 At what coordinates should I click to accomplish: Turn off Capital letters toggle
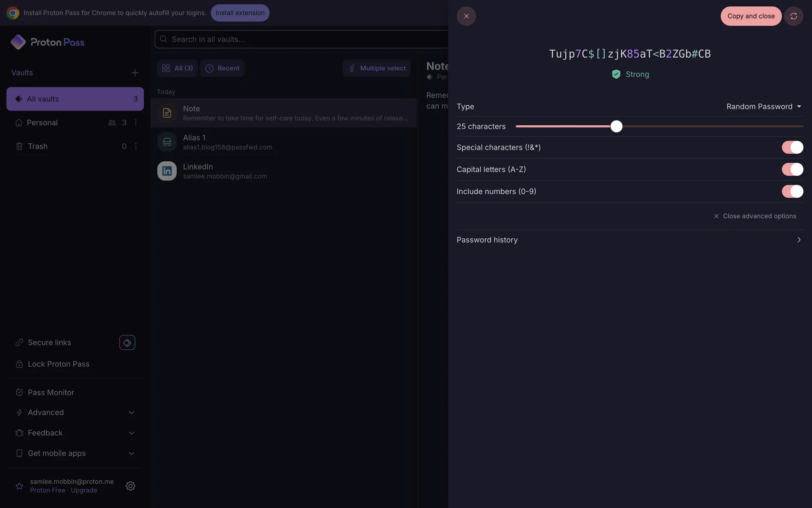coord(792,169)
